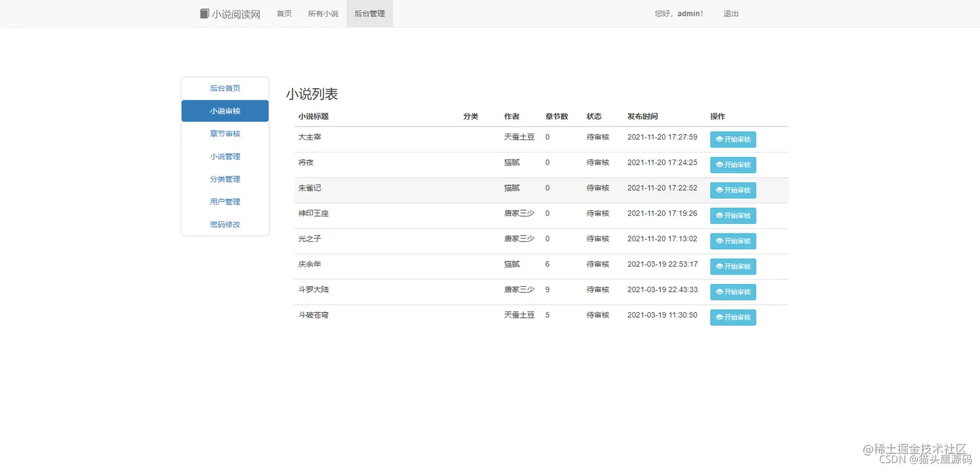Viewport: 980px width, 469px height.
Task: Select the title 斗破苍穹
Action: (x=313, y=315)
